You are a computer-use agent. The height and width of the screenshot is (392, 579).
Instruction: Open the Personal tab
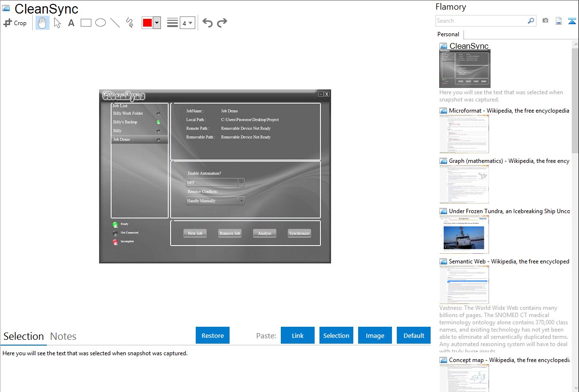click(448, 34)
